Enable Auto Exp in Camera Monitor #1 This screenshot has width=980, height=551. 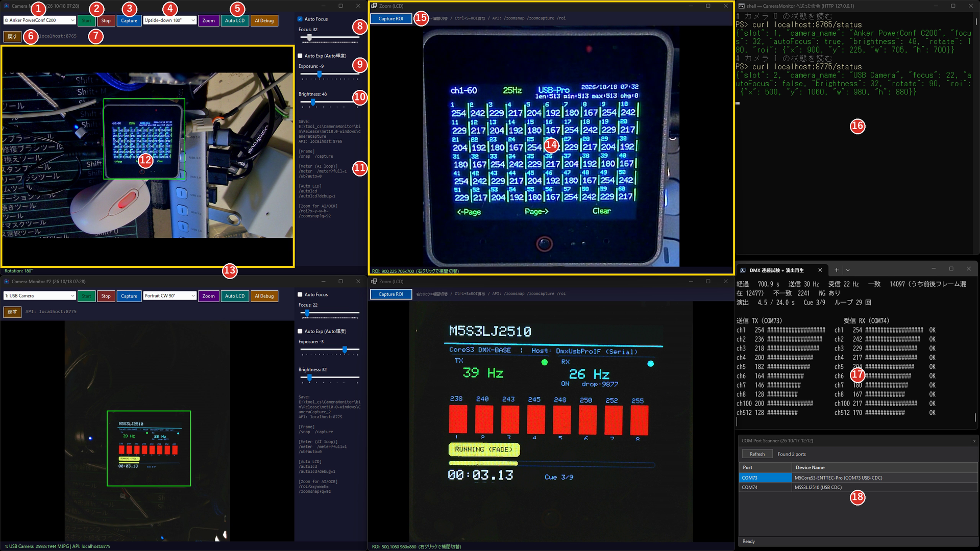(x=300, y=56)
